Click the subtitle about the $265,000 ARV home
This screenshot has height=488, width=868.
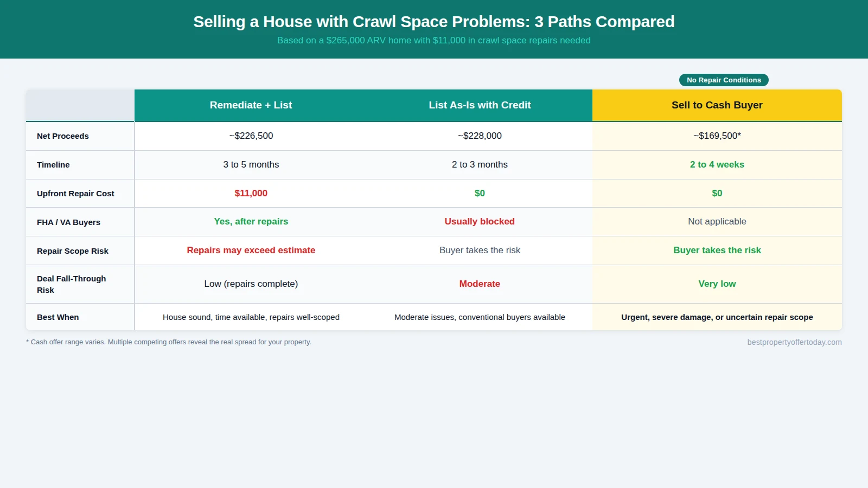[434, 41]
